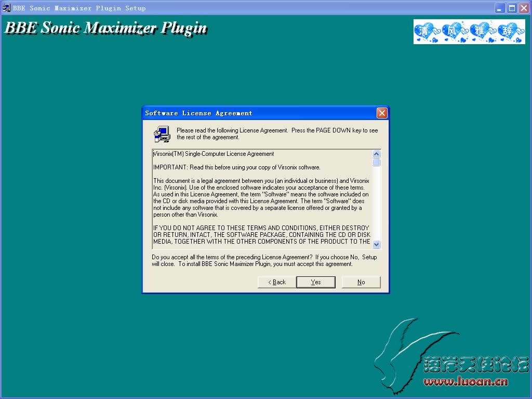Maximize the BBE Sonic Maximizer Setup window
This screenshot has height=399, width=532.
point(512,8)
